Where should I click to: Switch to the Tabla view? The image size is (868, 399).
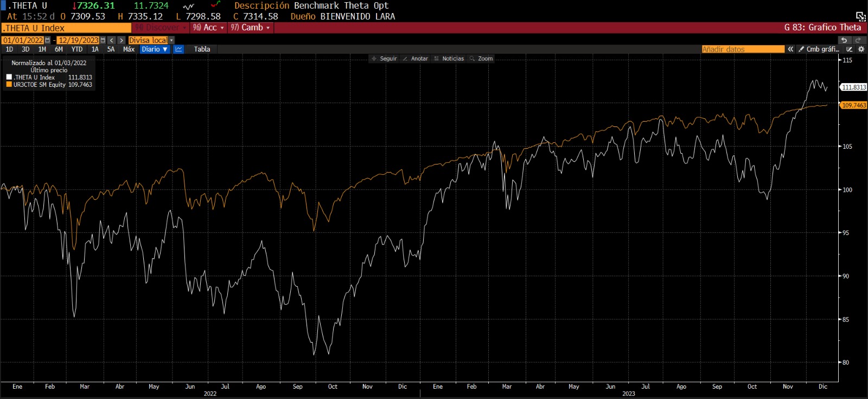point(202,49)
